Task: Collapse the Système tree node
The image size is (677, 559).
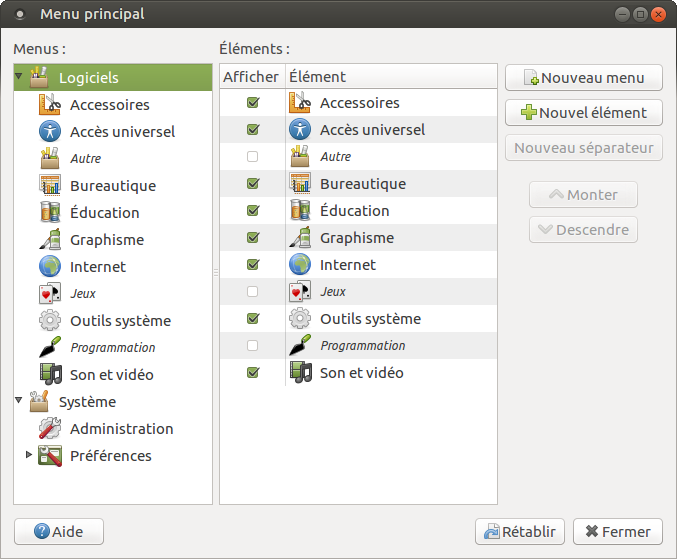Action: (x=21, y=402)
